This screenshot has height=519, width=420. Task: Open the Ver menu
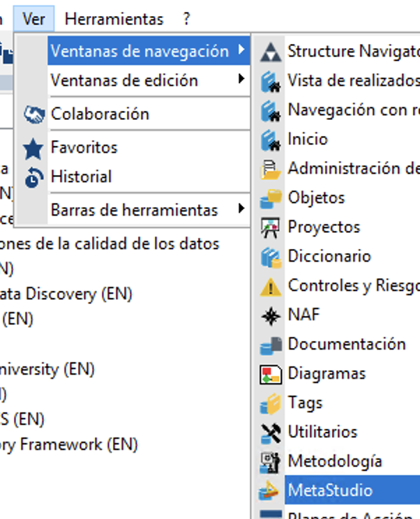click(x=33, y=19)
